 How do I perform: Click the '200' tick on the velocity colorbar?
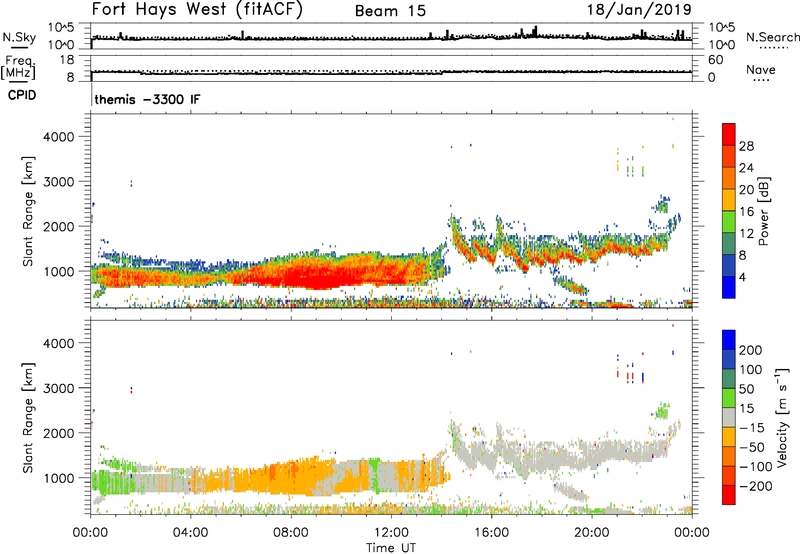(x=751, y=350)
